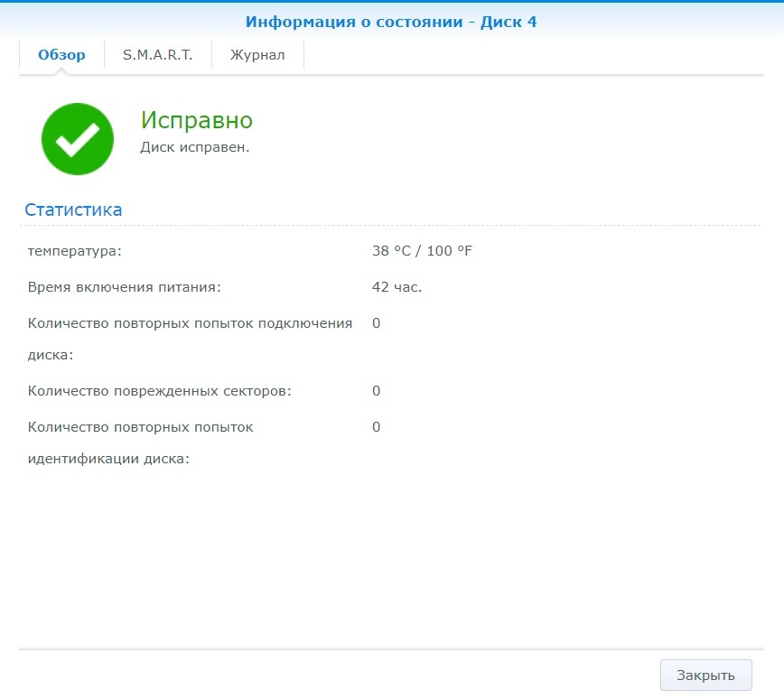784x699 pixels.
Task: Click the dialog title mentioning Диск 4
Action: click(x=391, y=21)
